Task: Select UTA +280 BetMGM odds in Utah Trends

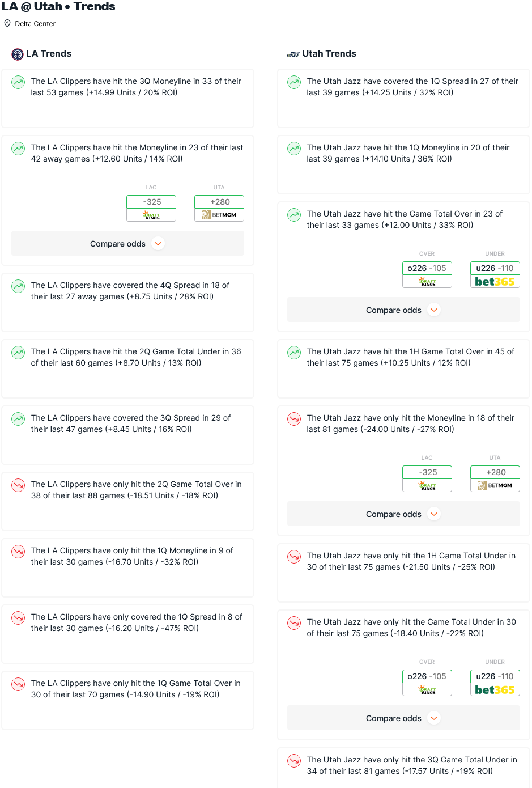Action: tap(495, 478)
